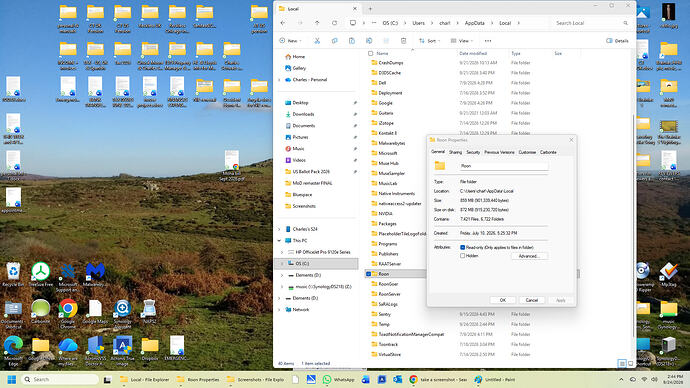Image resolution: width=690 pixels, height=388 pixels.
Task: Select the Microsoft Edge desktop icon
Action: click(13, 350)
